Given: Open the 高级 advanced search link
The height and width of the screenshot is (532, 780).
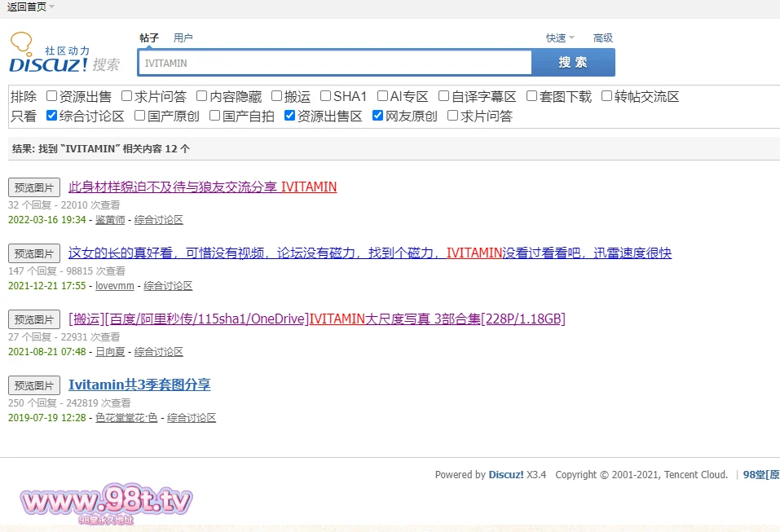Looking at the screenshot, I should [x=603, y=38].
